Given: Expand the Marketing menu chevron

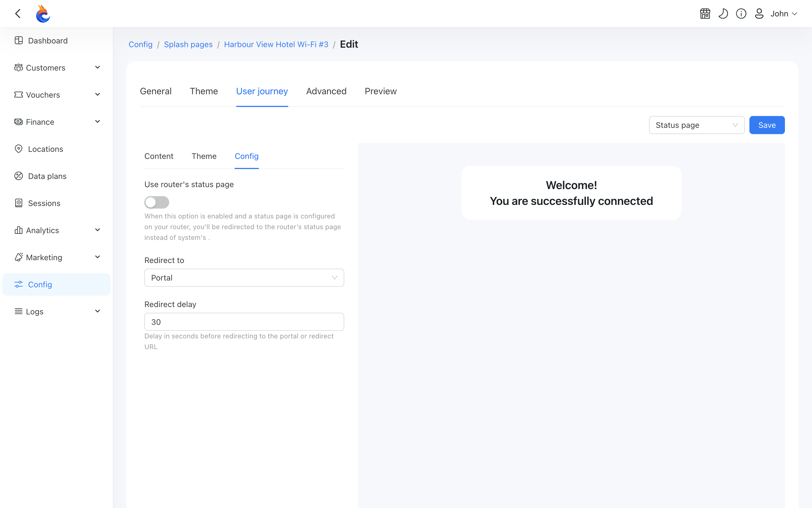Looking at the screenshot, I should 98,257.
